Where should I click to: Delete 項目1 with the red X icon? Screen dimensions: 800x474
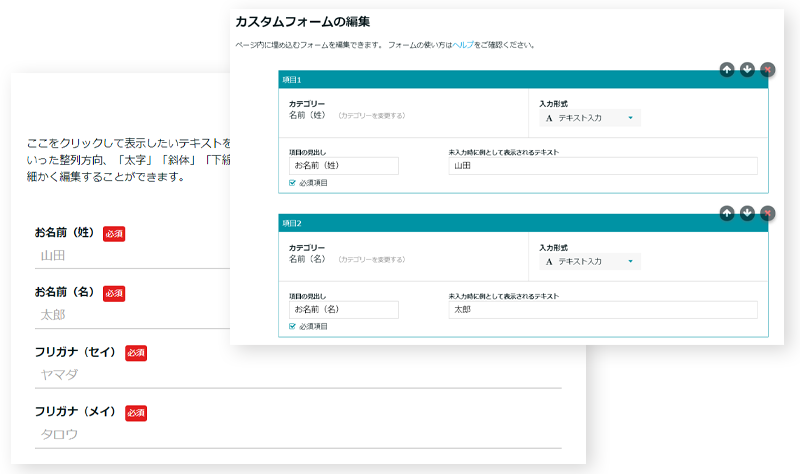point(767,69)
